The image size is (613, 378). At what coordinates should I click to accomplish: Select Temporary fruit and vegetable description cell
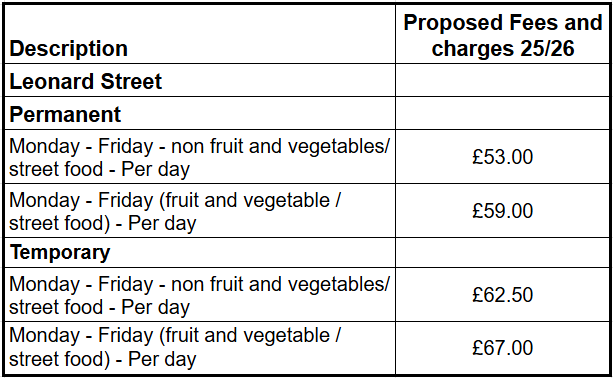pyautogui.click(x=200, y=348)
